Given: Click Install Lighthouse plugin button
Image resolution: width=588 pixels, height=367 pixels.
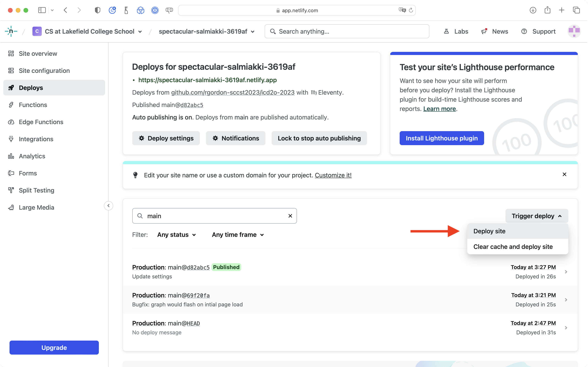Looking at the screenshot, I should pos(442,138).
